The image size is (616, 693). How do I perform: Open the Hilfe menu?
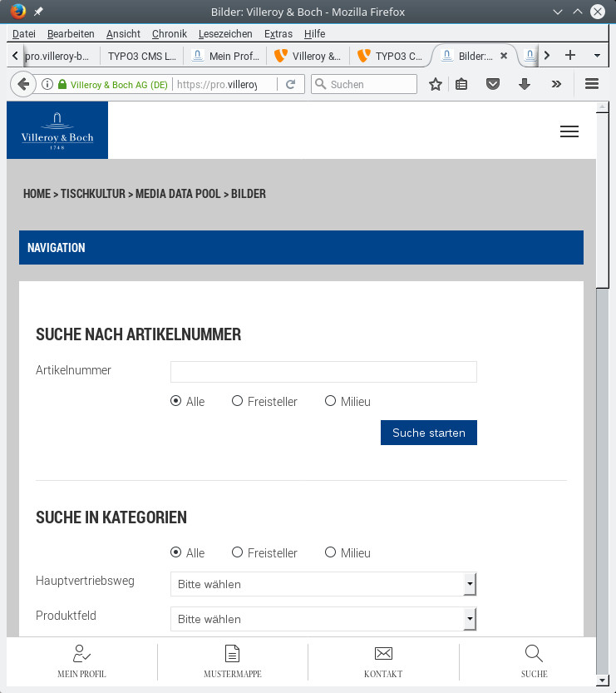[314, 33]
